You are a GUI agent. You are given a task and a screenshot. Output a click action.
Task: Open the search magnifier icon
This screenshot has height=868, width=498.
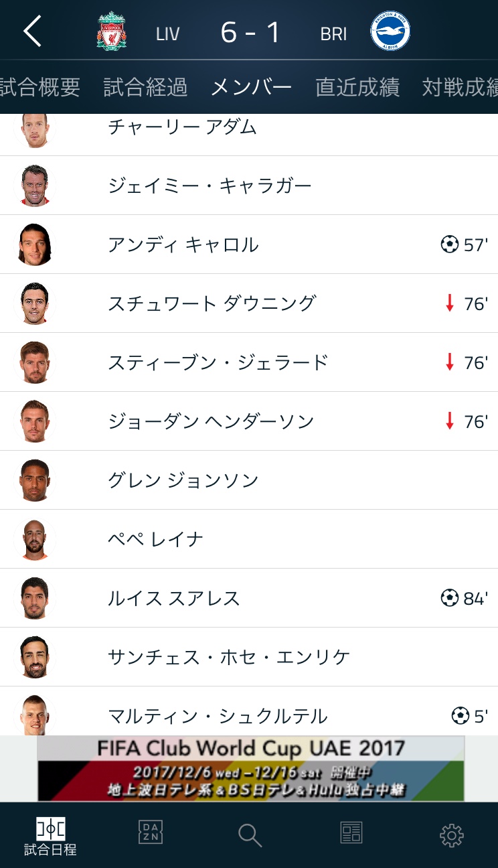click(250, 835)
